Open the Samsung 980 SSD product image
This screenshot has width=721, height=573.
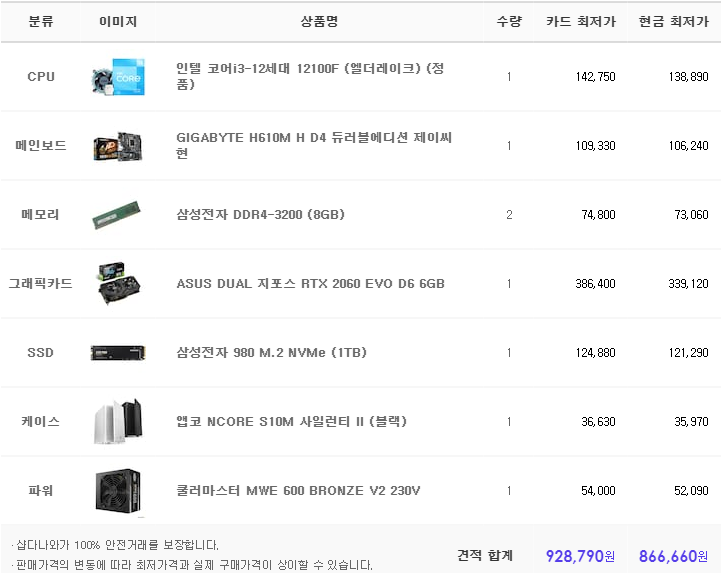click(118, 353)
